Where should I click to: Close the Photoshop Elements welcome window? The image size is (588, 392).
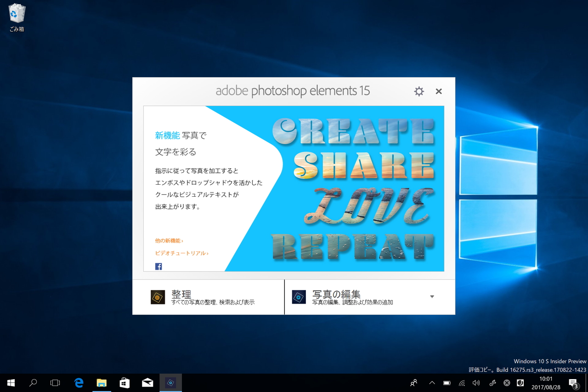coord(439,91)
